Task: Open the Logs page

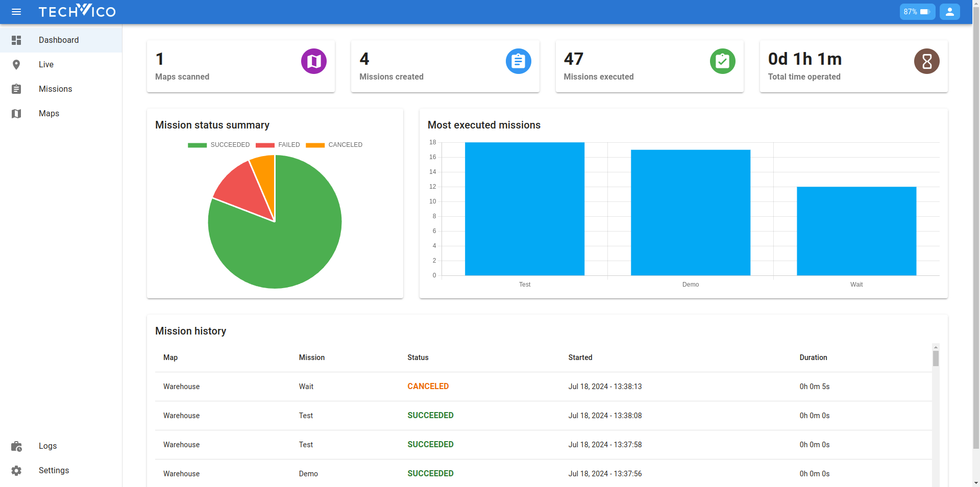Action: point(47,446)
